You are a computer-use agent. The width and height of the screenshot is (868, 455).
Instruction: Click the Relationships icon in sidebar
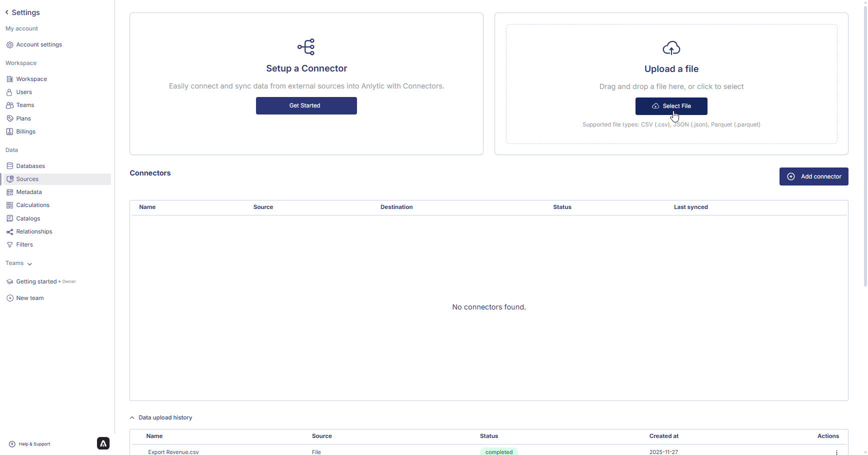9,231
